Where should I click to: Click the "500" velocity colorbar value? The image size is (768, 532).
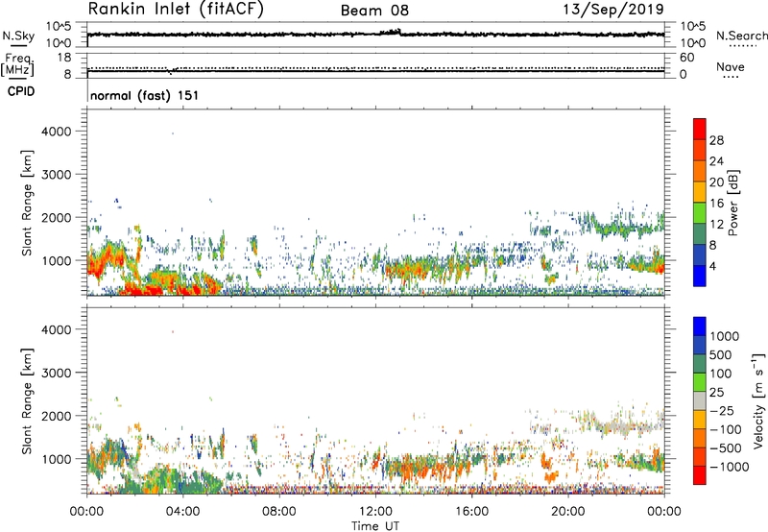point(721,354)
